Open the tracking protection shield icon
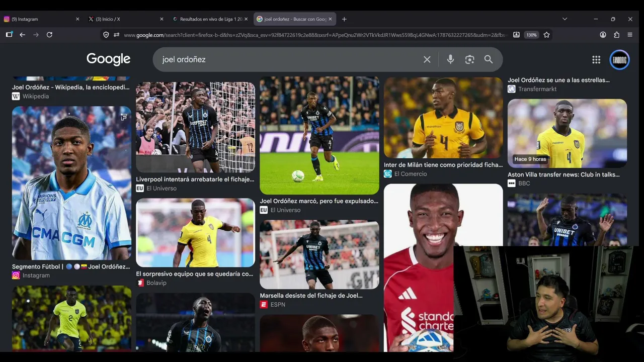644x362 pixels. coord(106,35)
